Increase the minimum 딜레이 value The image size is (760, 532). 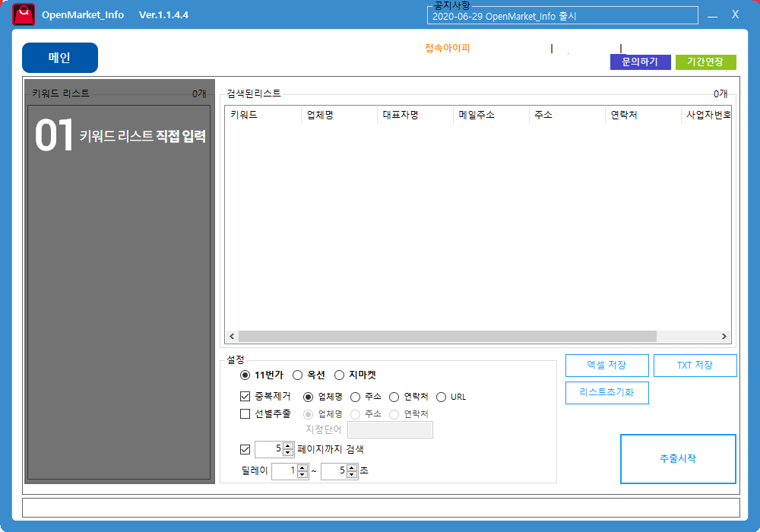pos(302,467)
